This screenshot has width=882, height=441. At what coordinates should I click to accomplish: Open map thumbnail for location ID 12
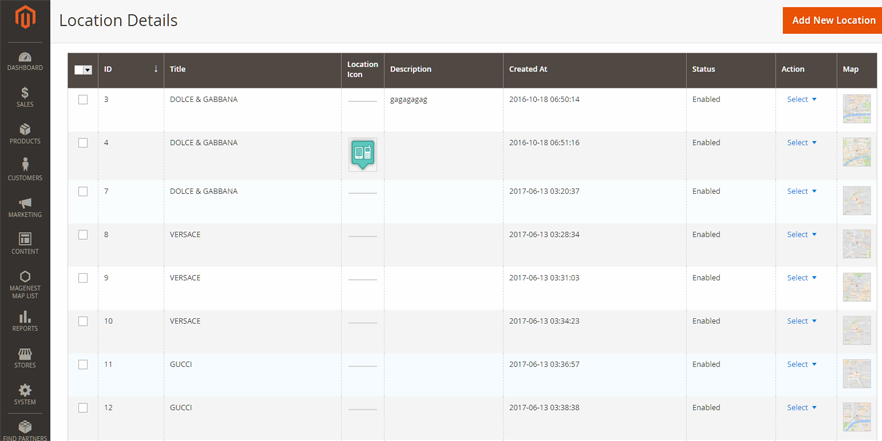(857, 417)
